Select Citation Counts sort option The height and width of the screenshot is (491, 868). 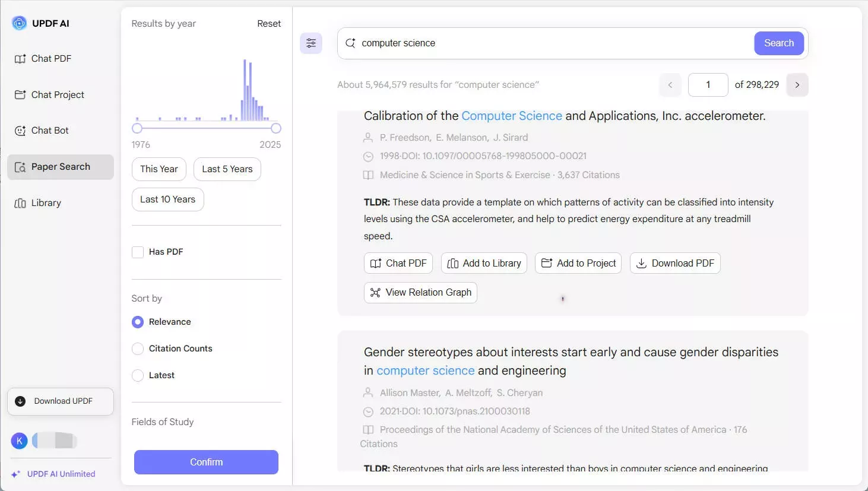pyautogui.click(x=138, y=349)
